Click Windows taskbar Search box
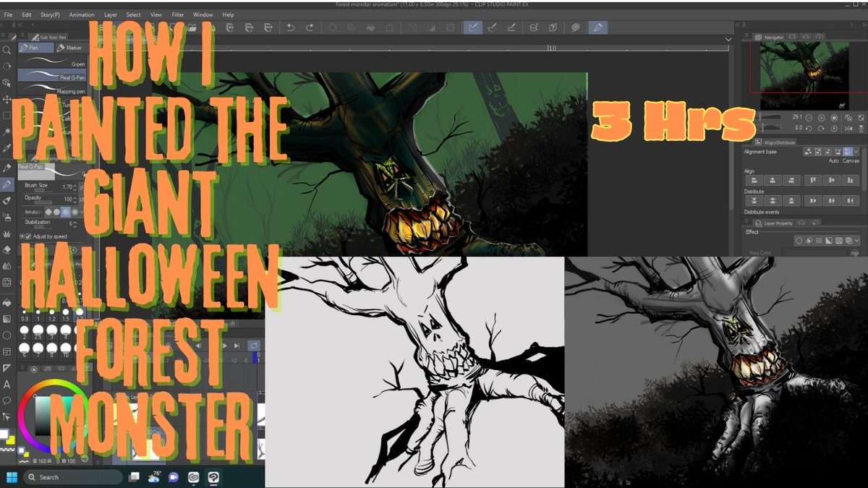This screenshot has width=868, height=488. [x=72, y=477]
